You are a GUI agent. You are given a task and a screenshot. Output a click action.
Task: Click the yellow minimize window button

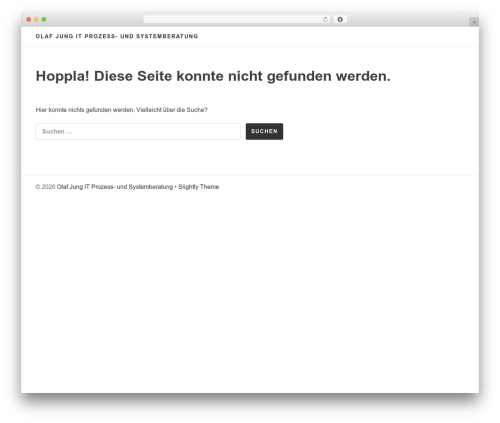pyautogui.click(x=36, y=19)
